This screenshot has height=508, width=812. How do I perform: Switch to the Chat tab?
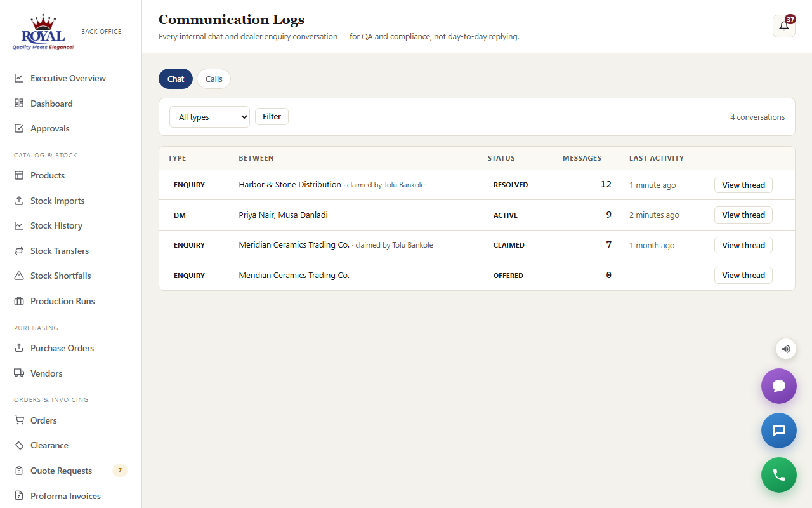pos(176,79)
